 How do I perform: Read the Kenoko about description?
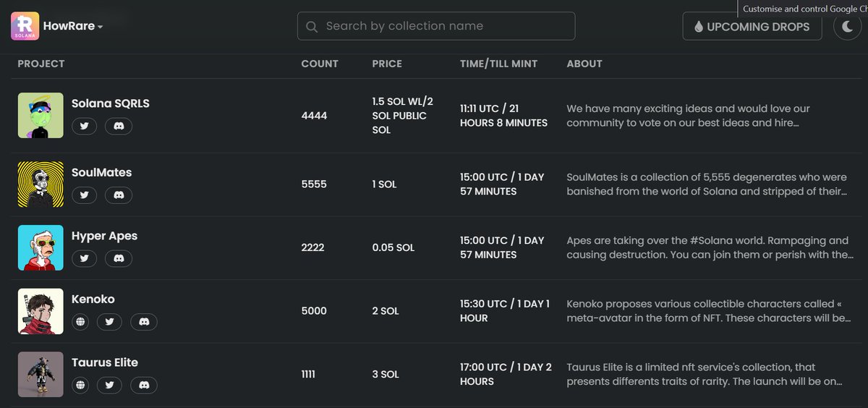tap(709, 311)
